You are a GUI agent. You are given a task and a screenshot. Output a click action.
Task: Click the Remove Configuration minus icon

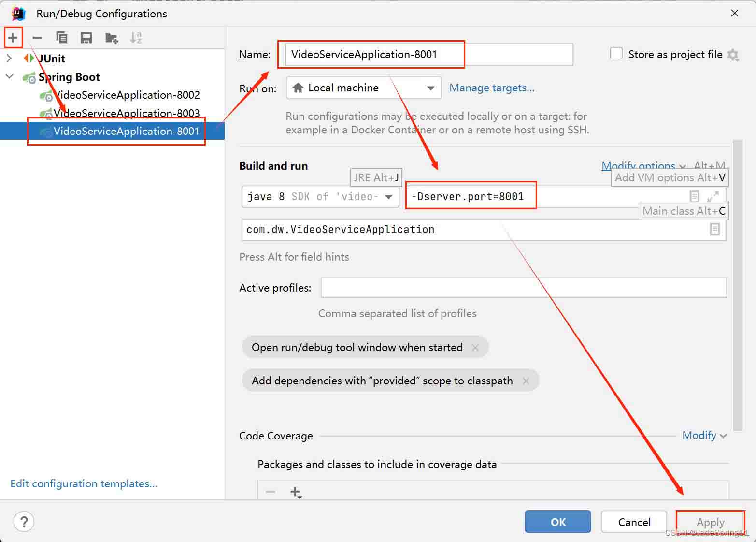[37, 38]
